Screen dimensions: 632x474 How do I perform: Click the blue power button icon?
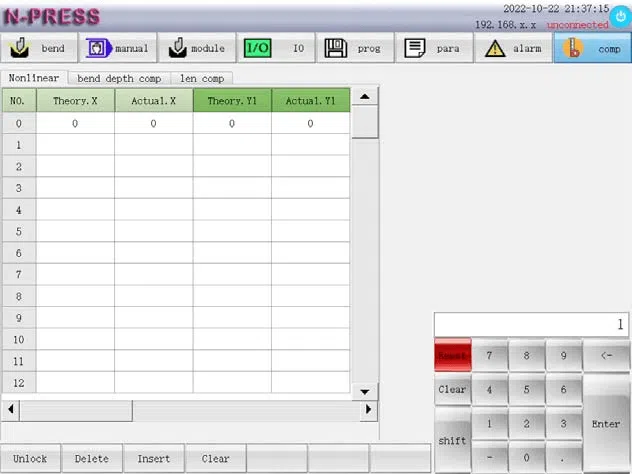(620, 17)
